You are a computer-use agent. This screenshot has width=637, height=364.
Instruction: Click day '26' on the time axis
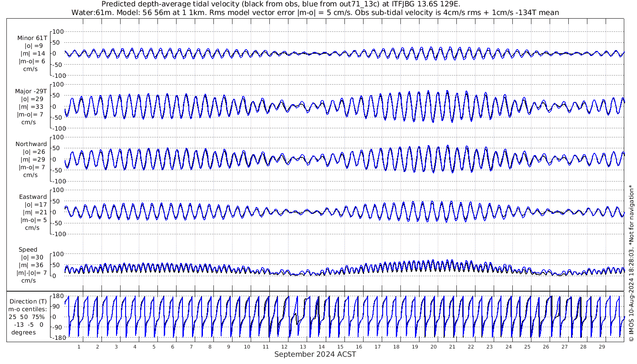[546, 347]
